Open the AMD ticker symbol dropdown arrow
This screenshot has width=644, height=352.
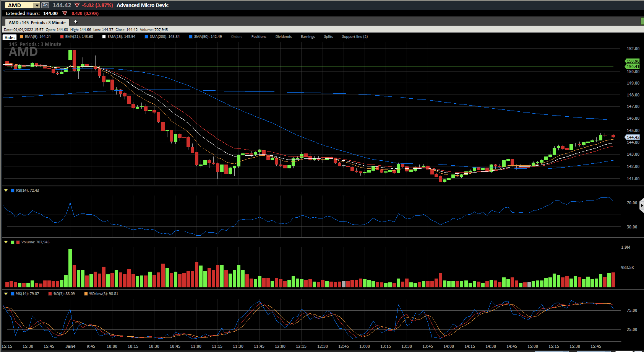pos(37,5)
